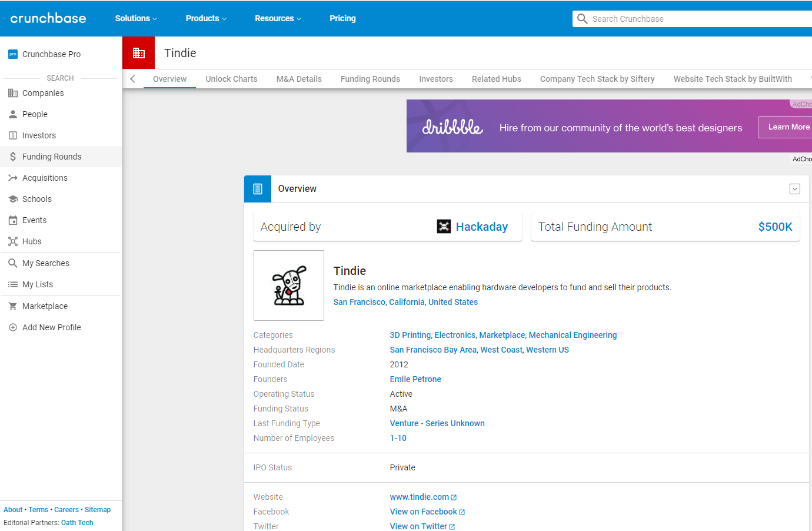Viewport: 812px width, 531px height.
Task: Click the search magnifier icon in header
Action: click(583, 19)
